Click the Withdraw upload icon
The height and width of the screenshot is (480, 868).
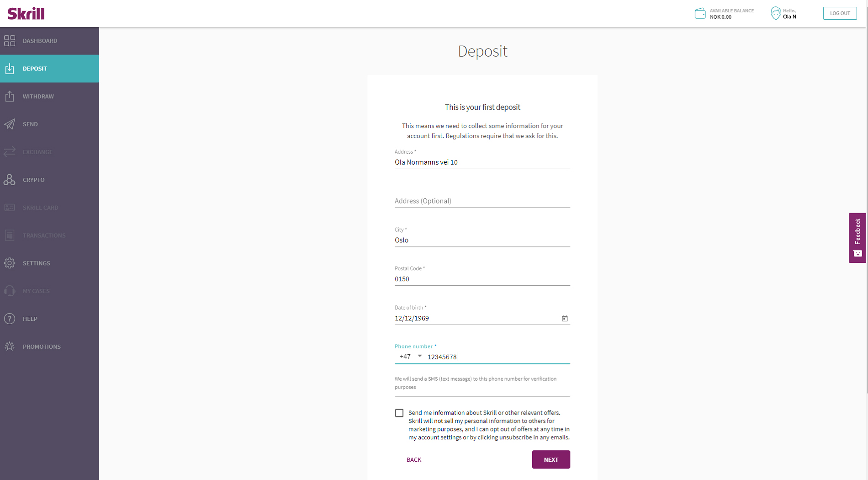point(10,96)
